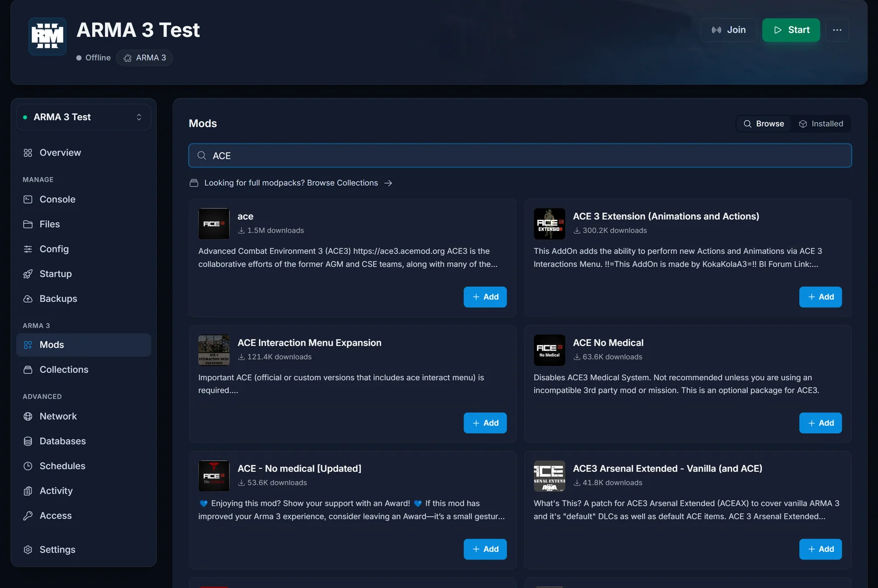Click the ARMA 3 game tag

pyautogui.click(x=145, y=58)
